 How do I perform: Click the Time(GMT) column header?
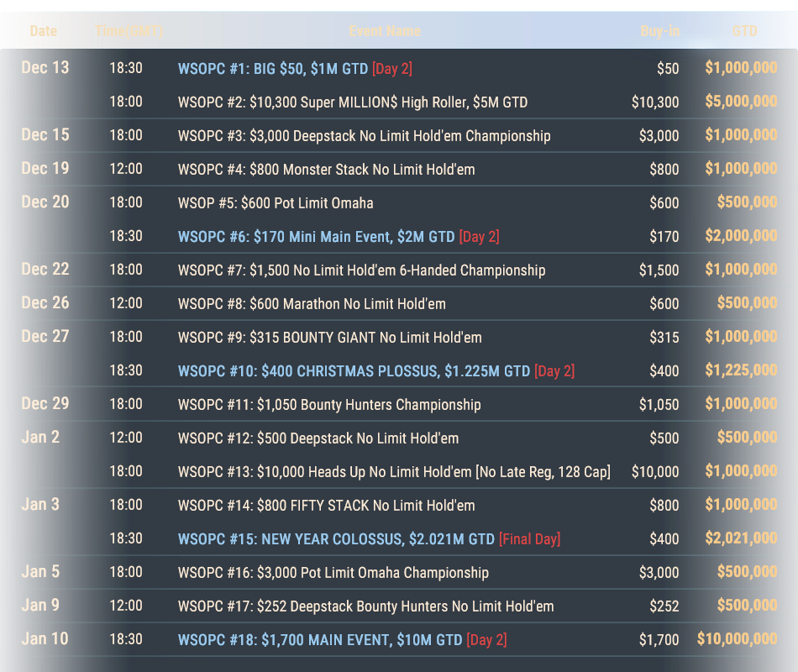coord(129,31)
